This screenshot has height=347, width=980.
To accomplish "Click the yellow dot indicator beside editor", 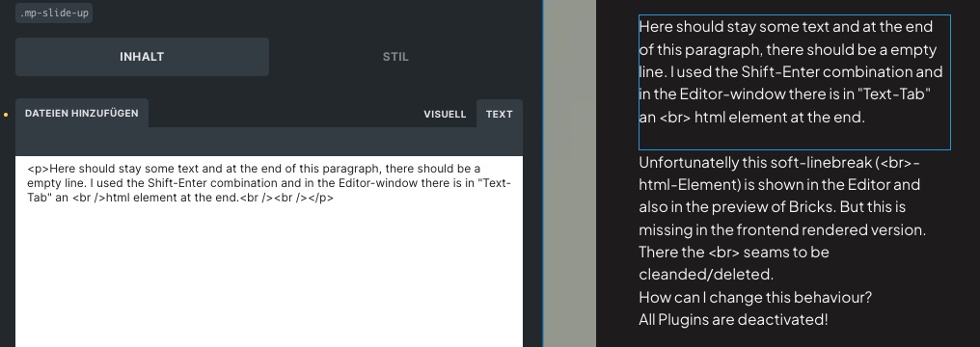I will (6, 115).
